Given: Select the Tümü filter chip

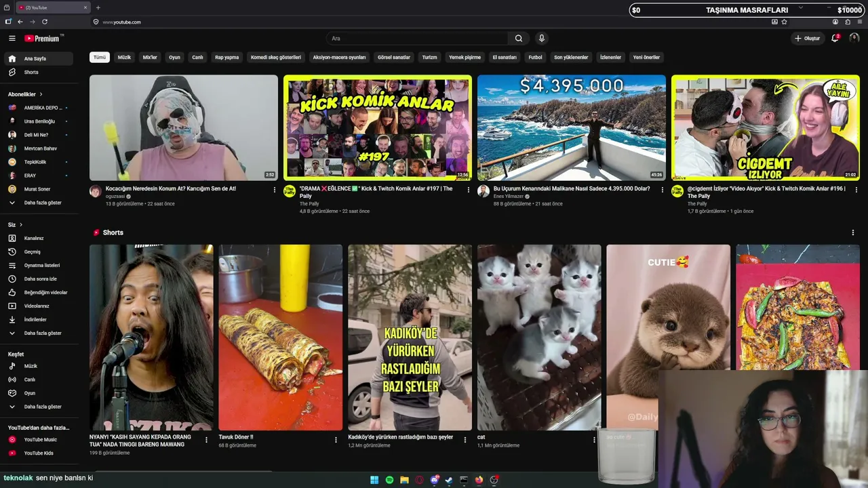Looking at the screenshot, I should 100,58.
